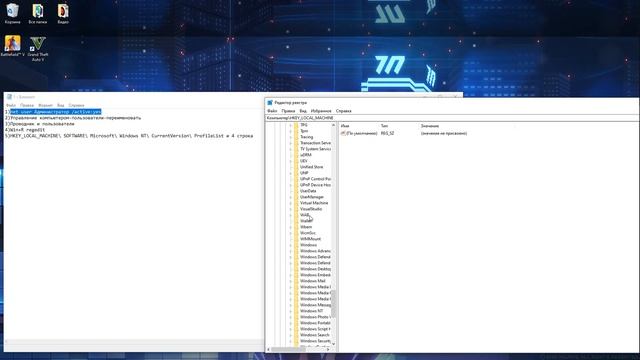This screenshot has width=640, height=360.
Task: Expand the Tracing registry key
Action: coord(291,137)
